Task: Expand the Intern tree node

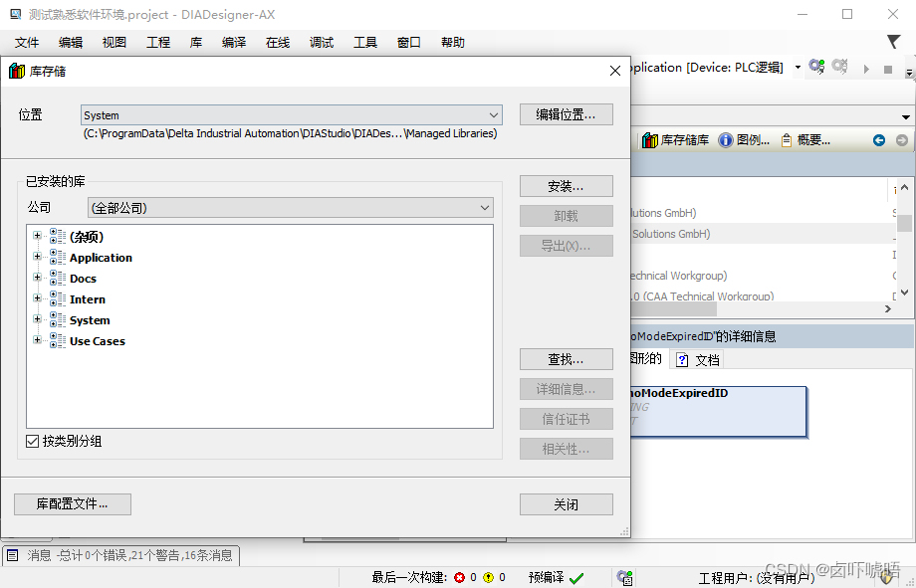Action: point(38,298)
